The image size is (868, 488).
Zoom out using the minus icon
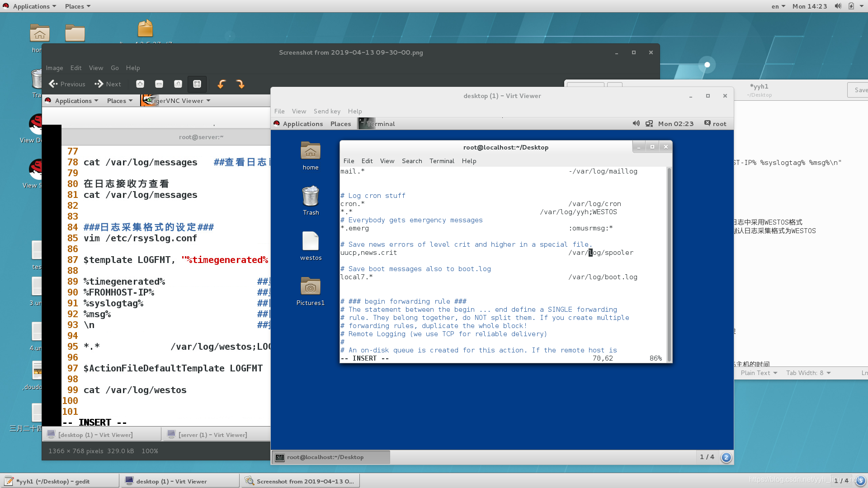159,84
